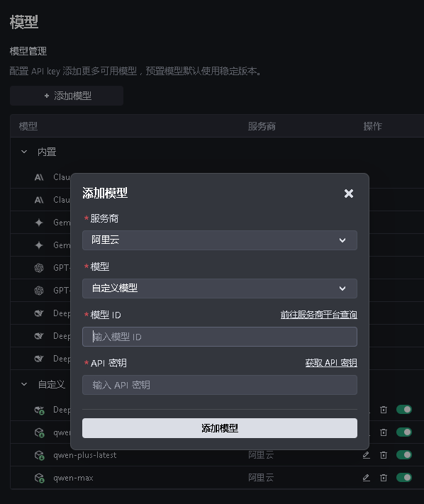
Task: Toggle the first custom model switch
Action: tap(404, 409)
